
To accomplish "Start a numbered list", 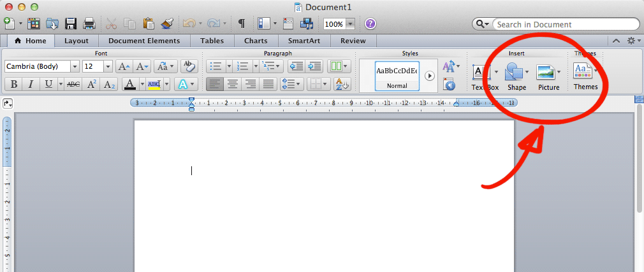I will [243, 66].
